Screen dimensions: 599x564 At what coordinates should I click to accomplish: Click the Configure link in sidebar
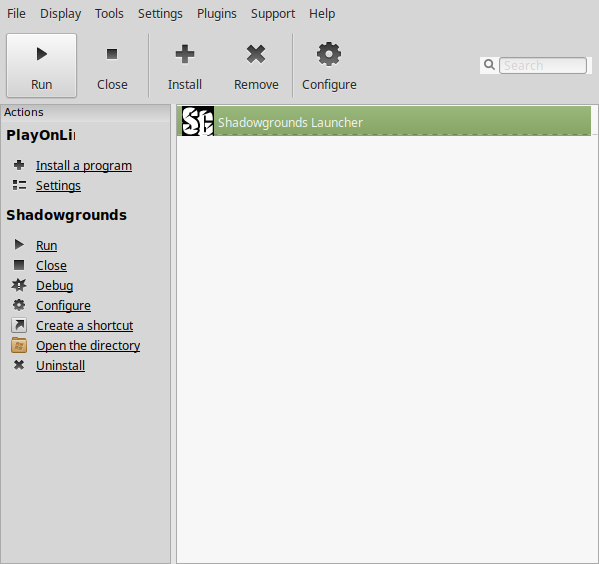(x=63, y=306)
